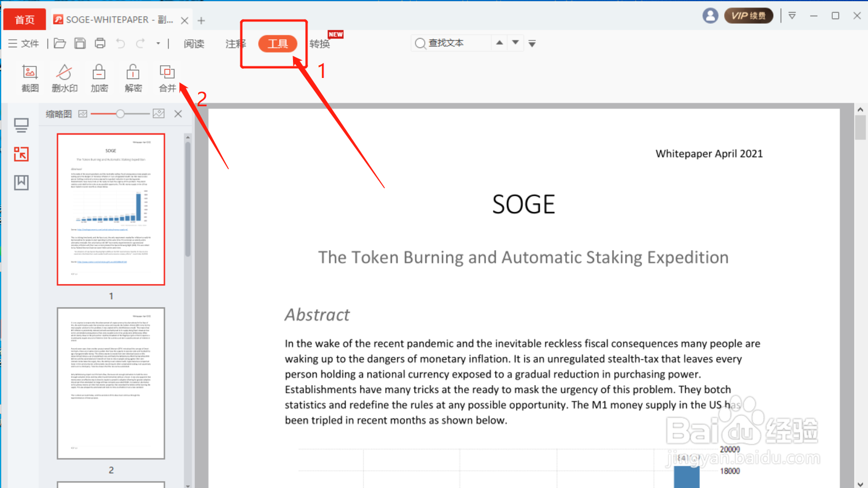Screen dimensions: 868x488
Task: Click the Abstract heading
Action: coord(317,315)
